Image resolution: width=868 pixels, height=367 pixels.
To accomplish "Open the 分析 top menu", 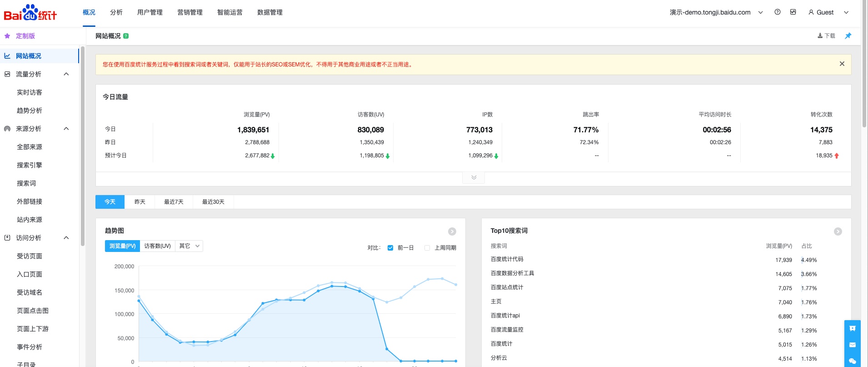I will 116,12.
